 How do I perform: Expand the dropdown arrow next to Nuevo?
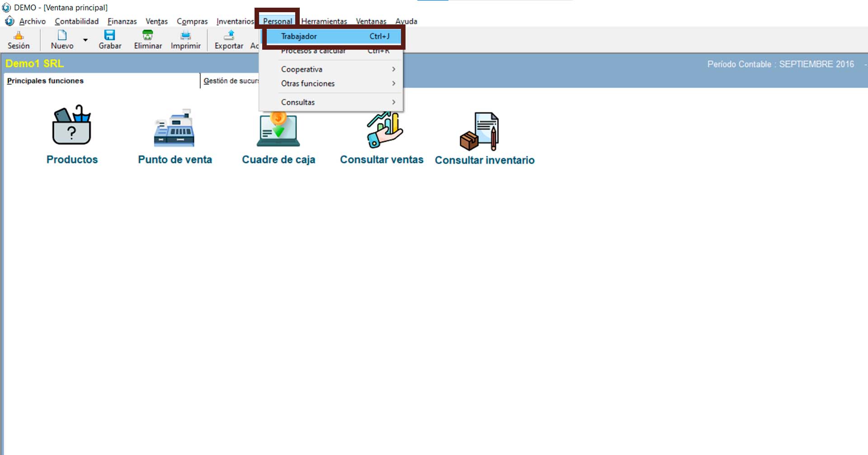coord(85,40)
